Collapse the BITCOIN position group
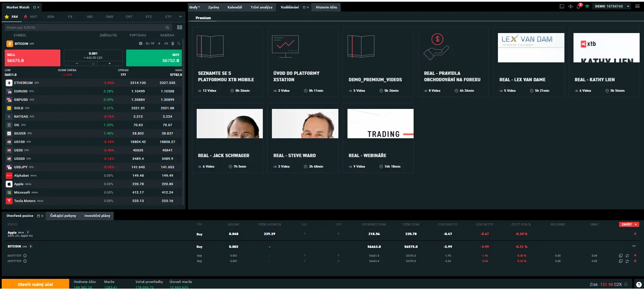Image resolution: width=644 pixels, height=290 pixels. (x=31, y=246)
